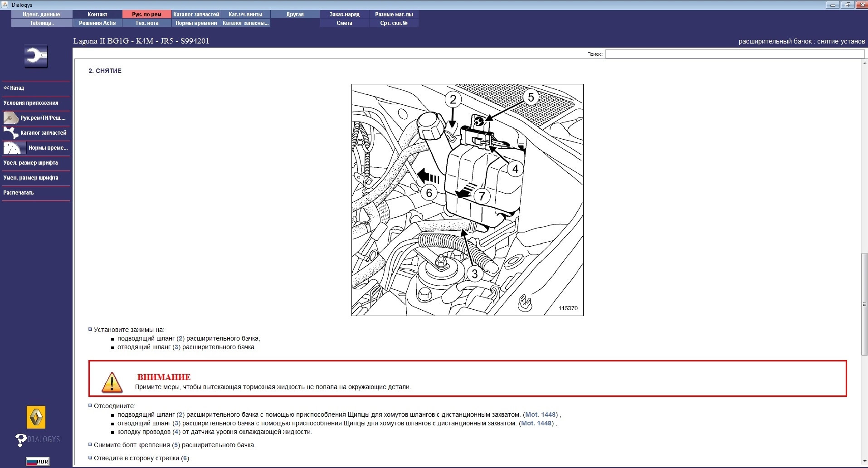Click the RUR Russian flag language icon
The image size is (868, 468).
tap(37, 462)
